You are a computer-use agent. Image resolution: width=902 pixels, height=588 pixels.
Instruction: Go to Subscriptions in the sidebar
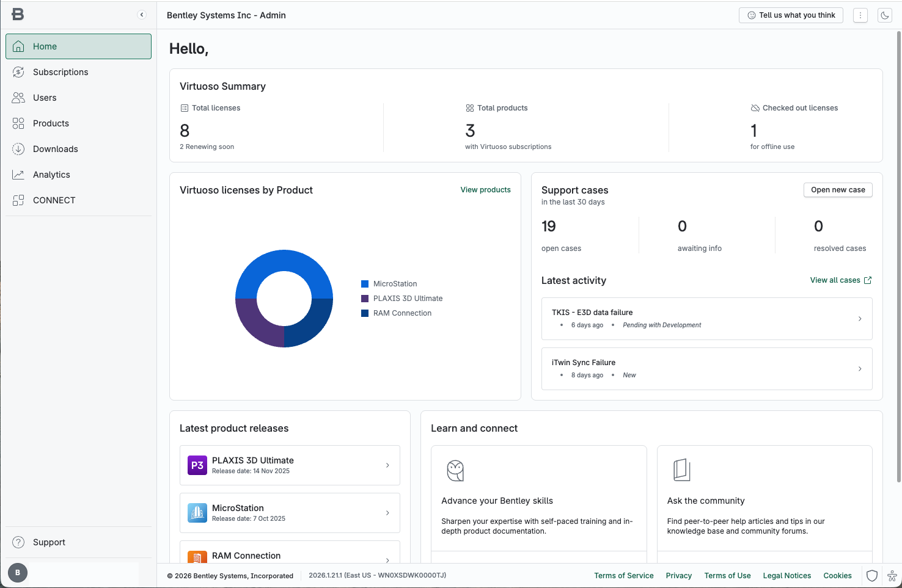click(78, 72)
